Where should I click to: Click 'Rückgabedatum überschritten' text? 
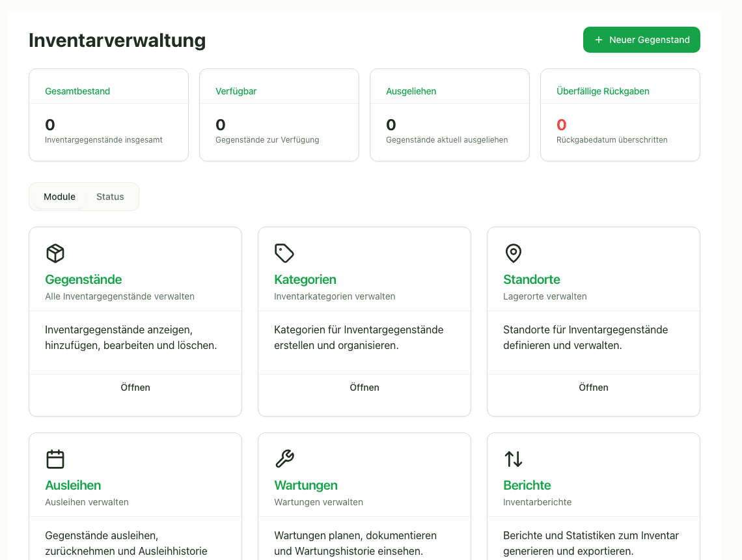pyautogui.click(x=611, y=139)
